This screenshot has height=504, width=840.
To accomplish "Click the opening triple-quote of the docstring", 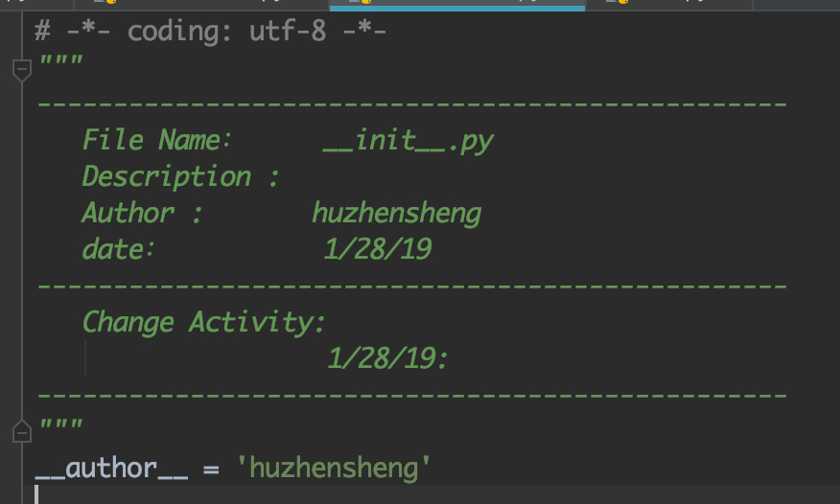I will (61, 60).
